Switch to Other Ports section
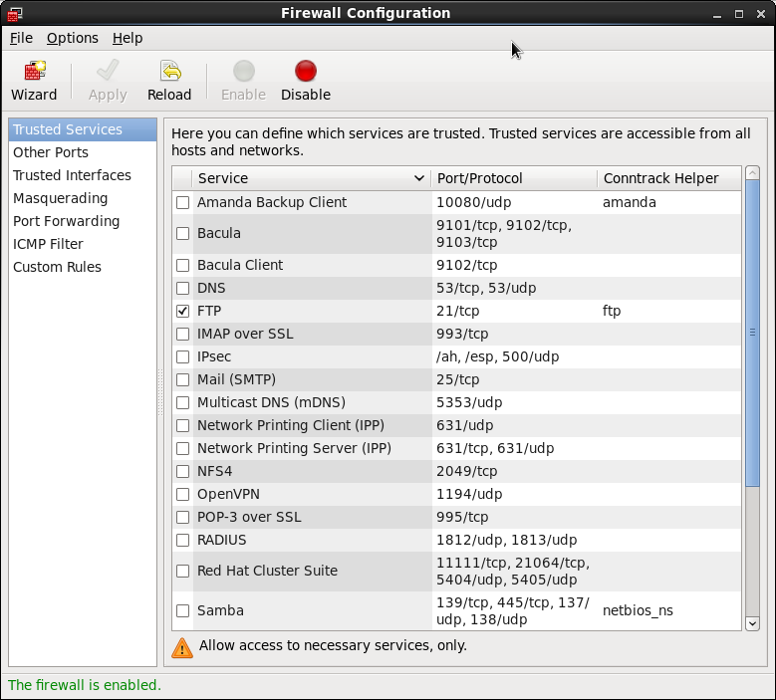This screenshot has height=700, width=776. tap(83, 152)
